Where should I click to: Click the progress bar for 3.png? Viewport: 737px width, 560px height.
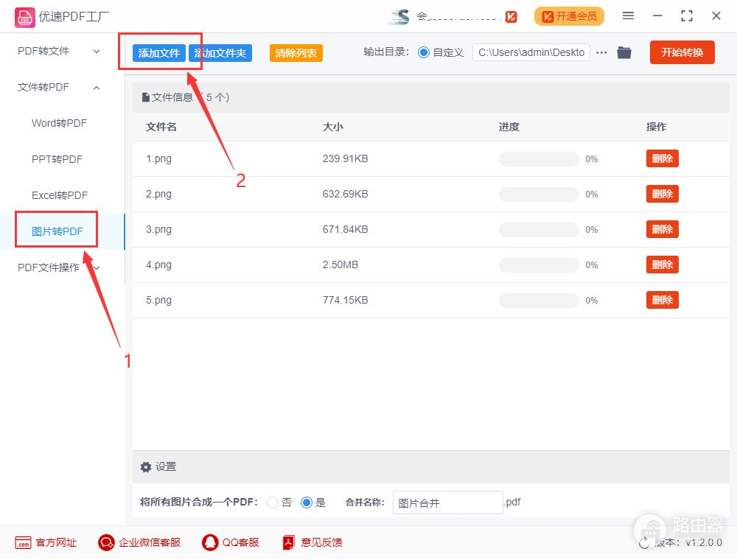pos(539,230)
